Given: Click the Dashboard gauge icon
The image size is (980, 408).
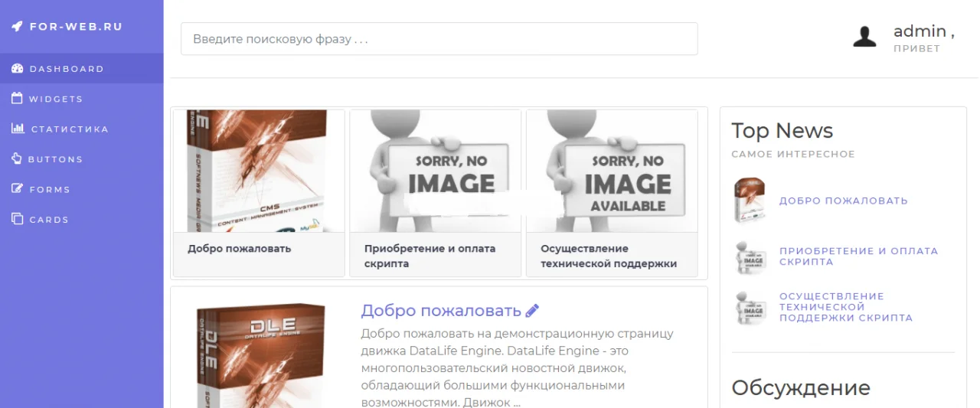Looking at the screenshot, I should click(x=17, y=68).
